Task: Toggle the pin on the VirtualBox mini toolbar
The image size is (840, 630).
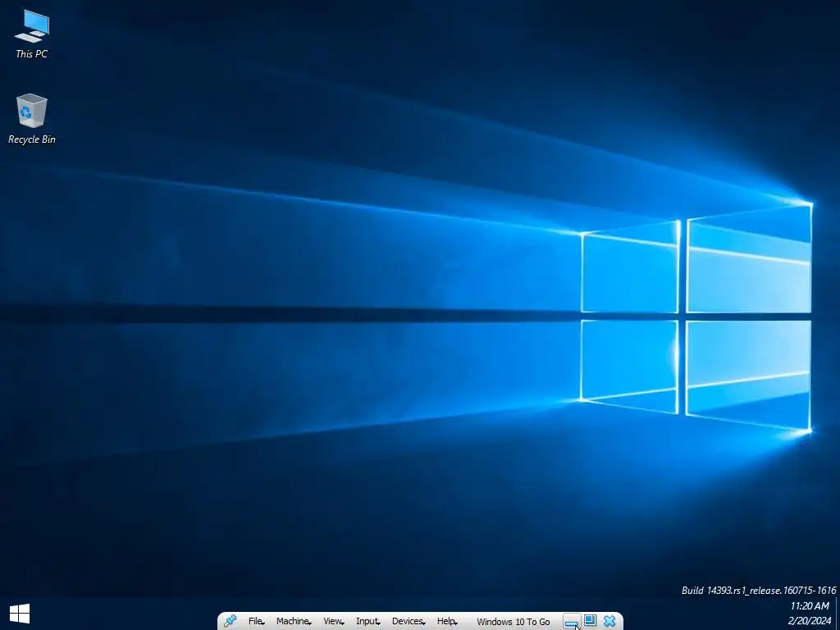Action: click(x=231, y=621)
